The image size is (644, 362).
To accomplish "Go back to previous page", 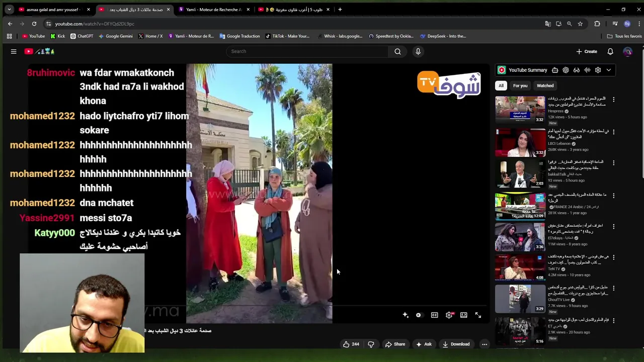I will coord(10,24).
